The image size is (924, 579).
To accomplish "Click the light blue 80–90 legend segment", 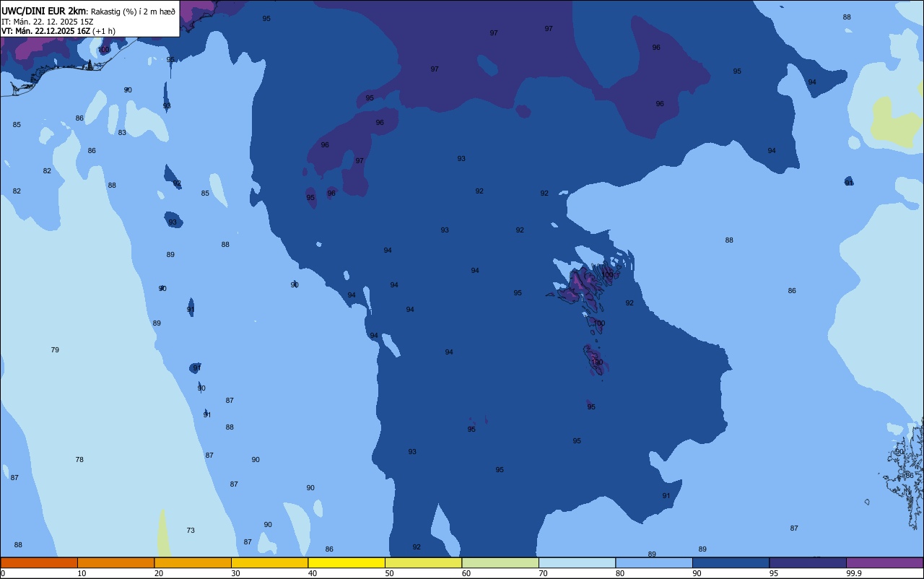I will pos(654,562).
